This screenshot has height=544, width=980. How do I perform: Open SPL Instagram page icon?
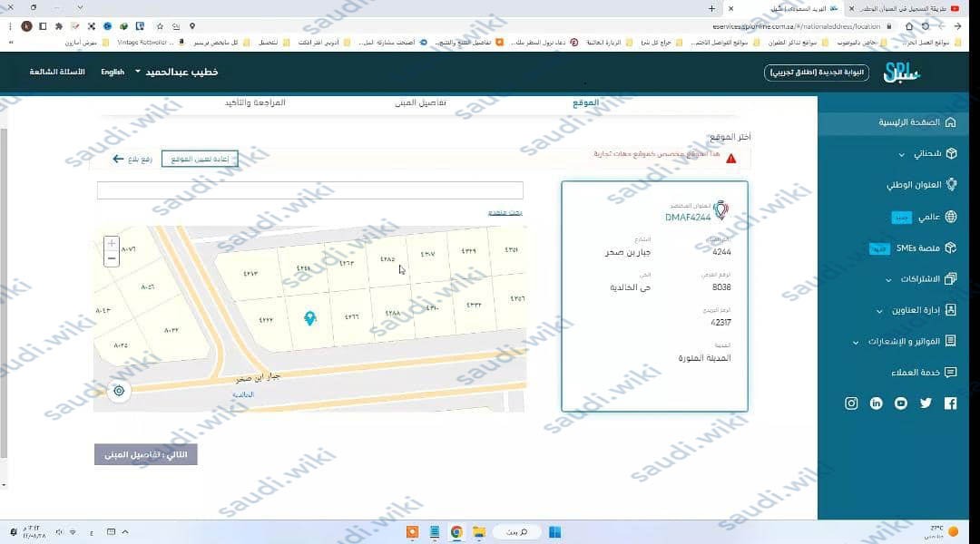tap(851, 403)
